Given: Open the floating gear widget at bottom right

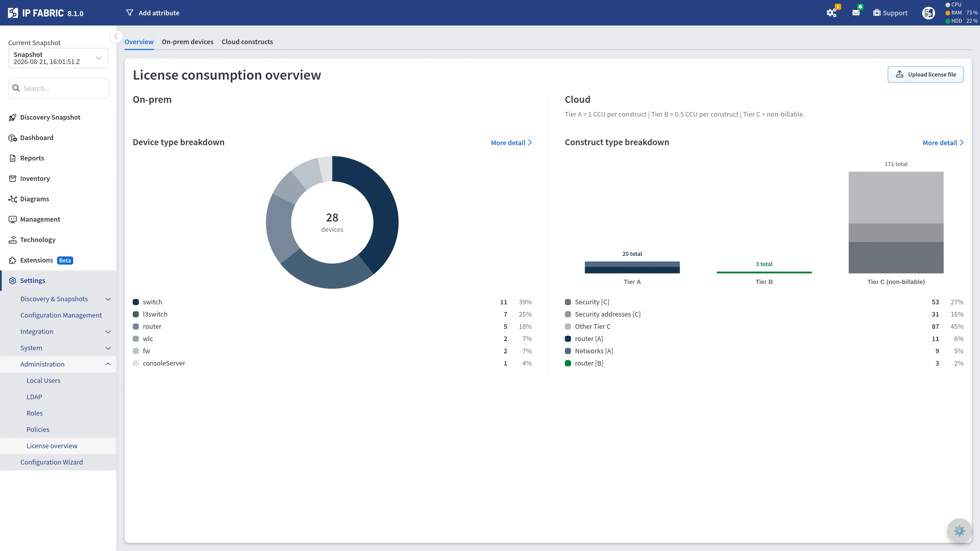Looking at the screenshot, I should [959, 531].
